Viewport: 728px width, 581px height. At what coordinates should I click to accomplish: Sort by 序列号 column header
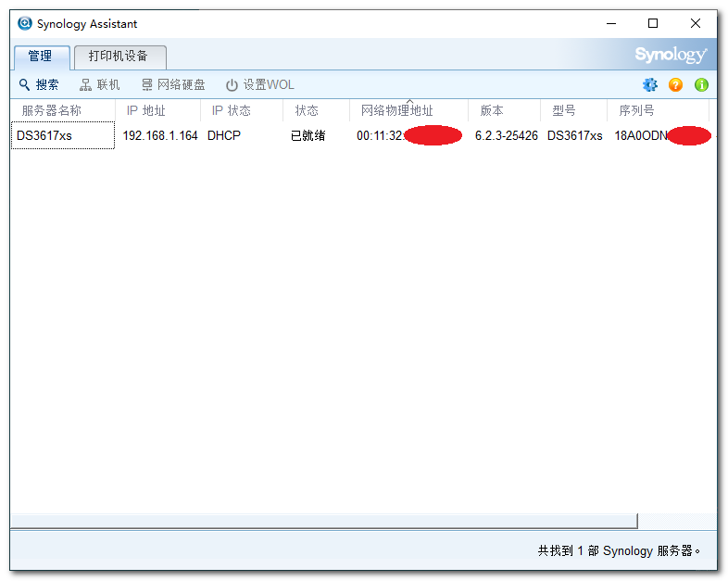point(658,110)
